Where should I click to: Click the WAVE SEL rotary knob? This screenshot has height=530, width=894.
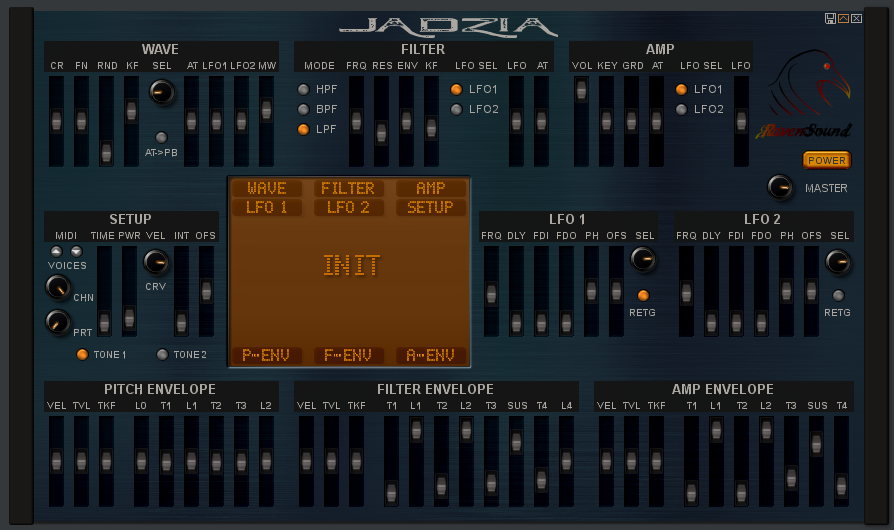click(x=162, y=92)
